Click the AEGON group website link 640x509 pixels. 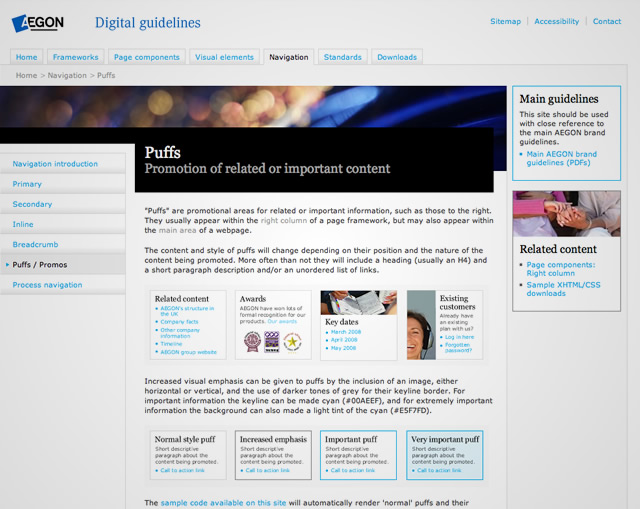[x=188, y=352]
